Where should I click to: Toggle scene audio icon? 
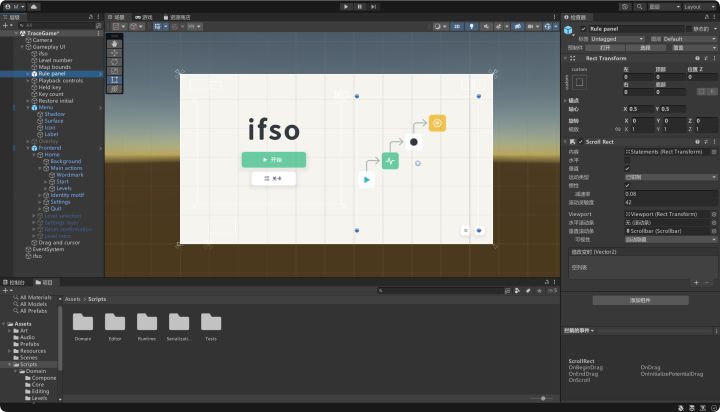(x=486, y=27)
